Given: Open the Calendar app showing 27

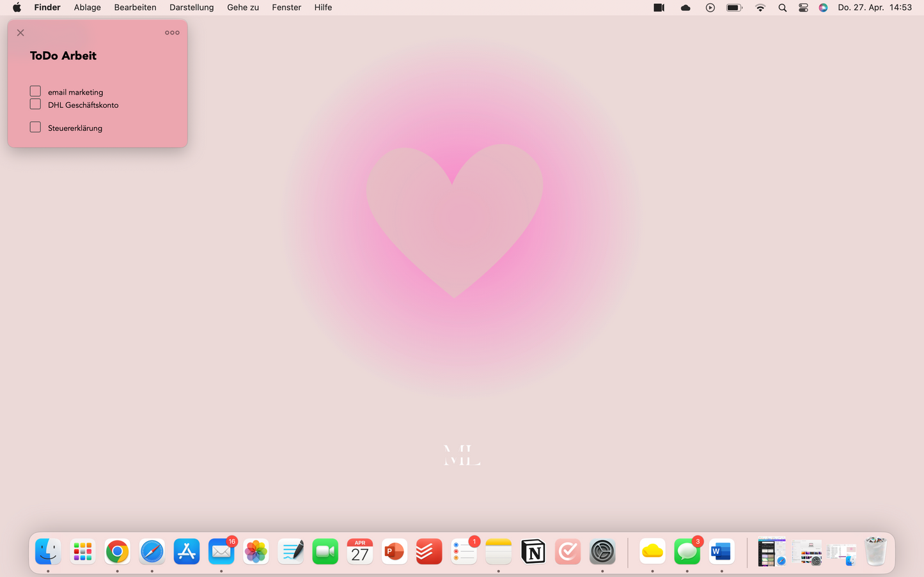Looking at the screenshot, I should (359, 551).
